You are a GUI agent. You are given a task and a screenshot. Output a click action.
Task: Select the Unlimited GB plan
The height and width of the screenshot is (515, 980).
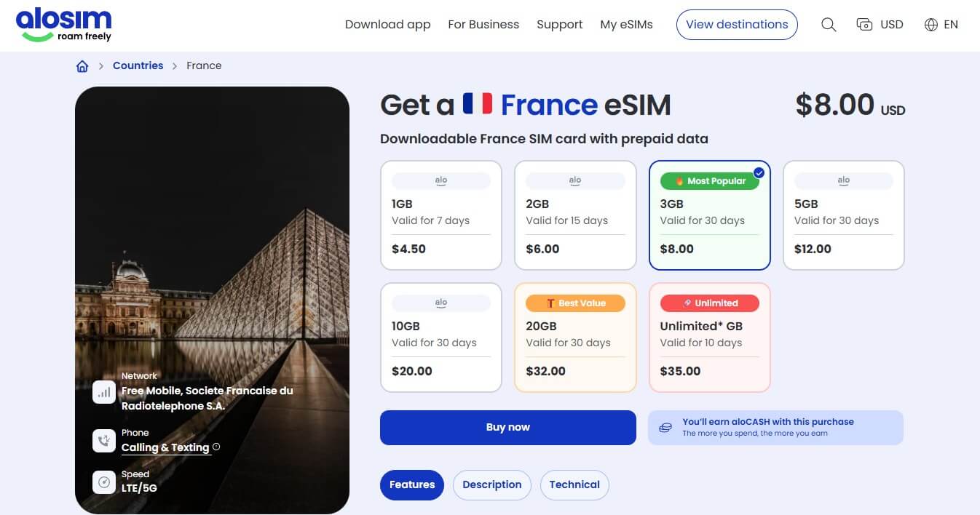tap(709, 337)
